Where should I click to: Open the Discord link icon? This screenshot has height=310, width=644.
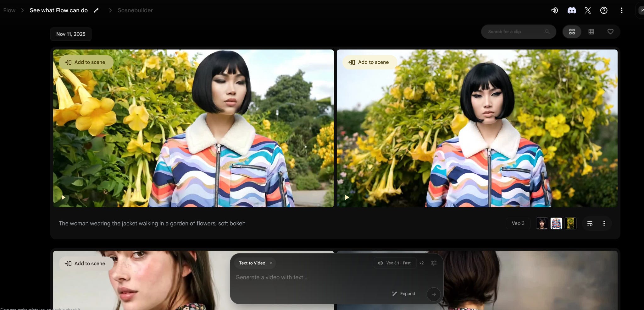pos(572,10)
